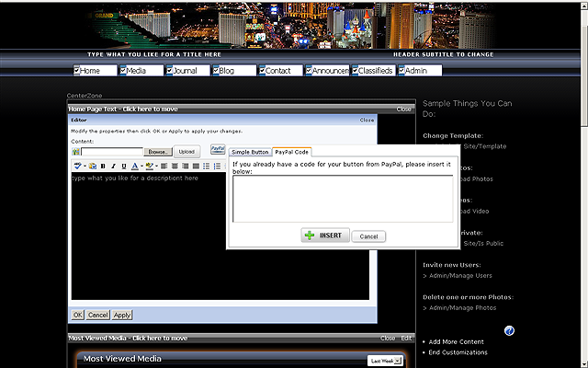588x368 pixels.
Task: Click the Bold formatting icon
Action: click(103, 166)
